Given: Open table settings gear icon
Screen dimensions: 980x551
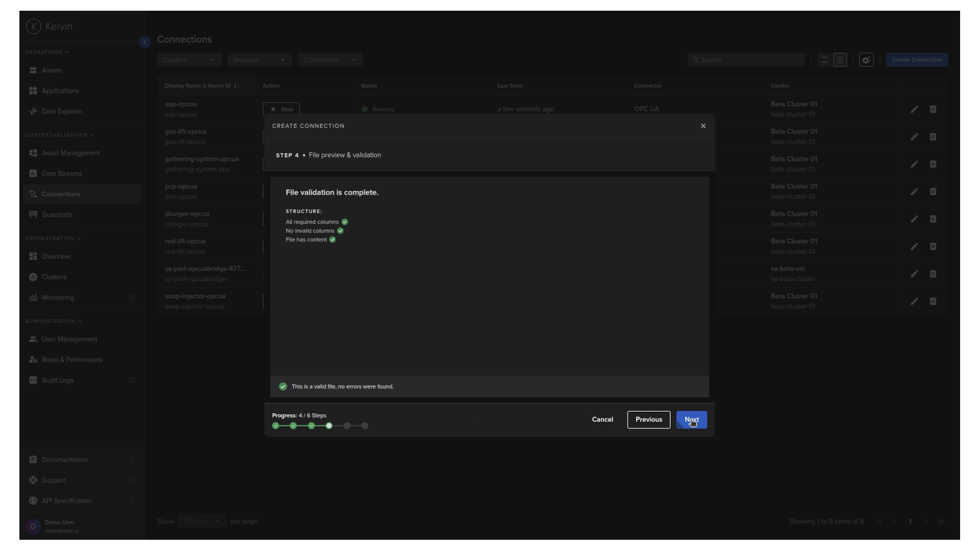Looking at the screenshot, I should click(866, 60).
